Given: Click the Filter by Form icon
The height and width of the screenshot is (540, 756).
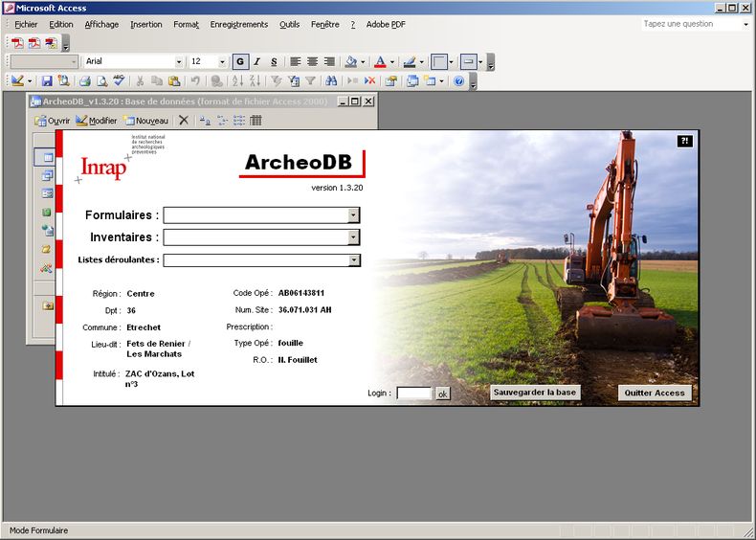Looking at the screenshot, I should [x=294, y=81].
